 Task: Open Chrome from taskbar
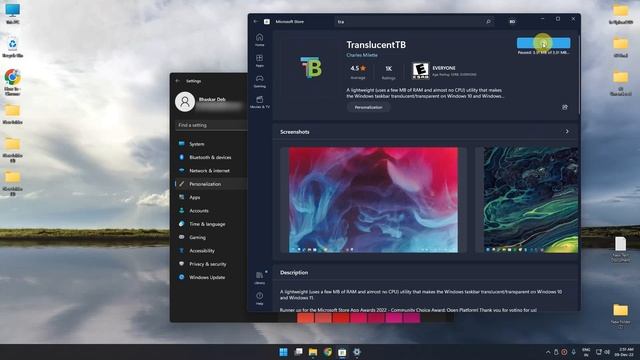[328, 352]
